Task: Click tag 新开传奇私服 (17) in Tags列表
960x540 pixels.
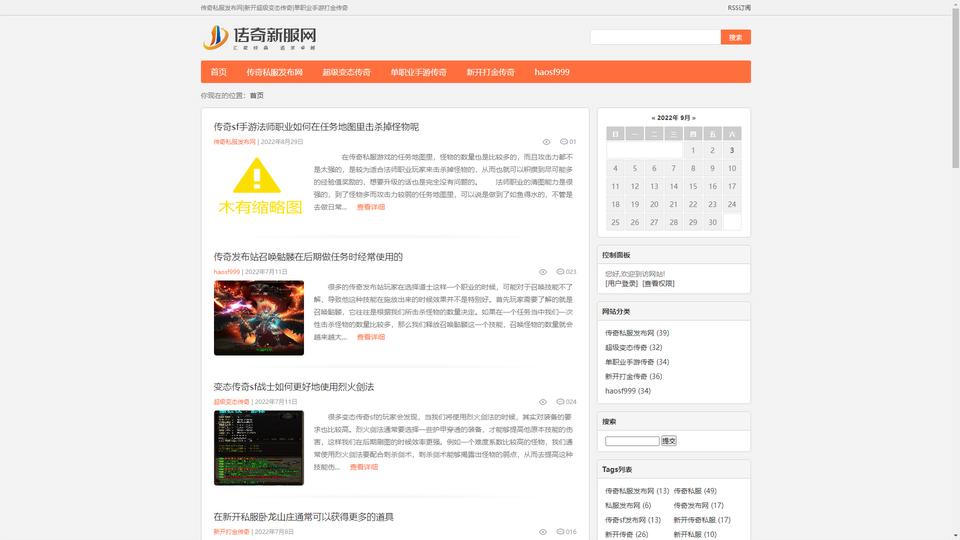Action: (702, 520)
